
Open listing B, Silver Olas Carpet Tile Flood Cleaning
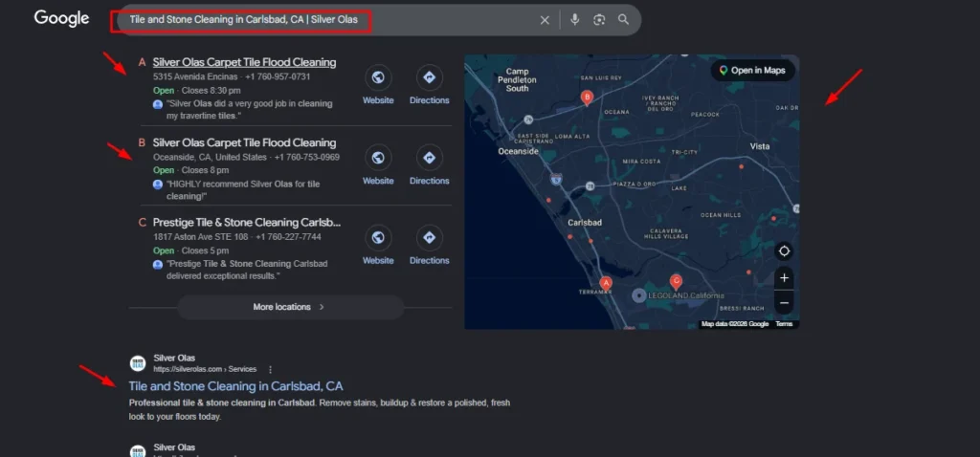(244, 143)
